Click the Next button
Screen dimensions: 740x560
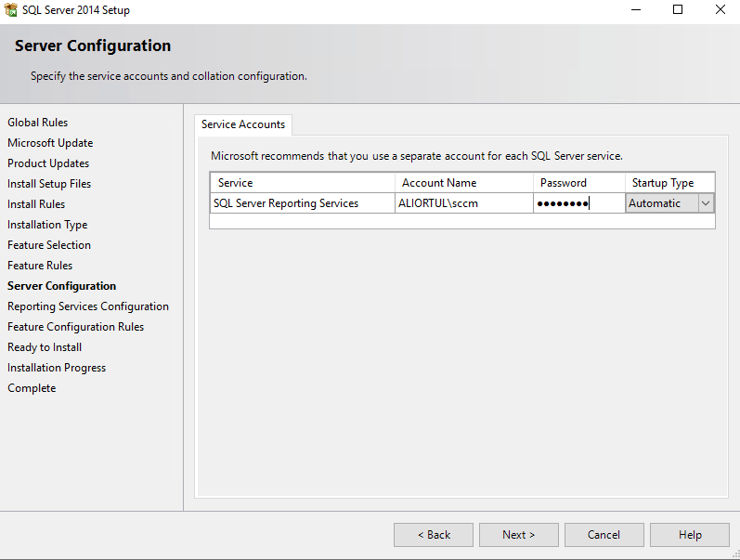(x=518, y=535)
